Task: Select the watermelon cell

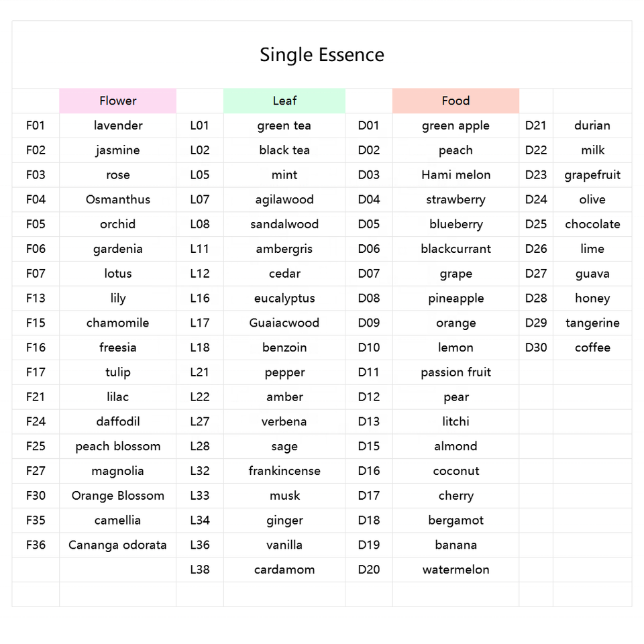Action: [455, 570]
